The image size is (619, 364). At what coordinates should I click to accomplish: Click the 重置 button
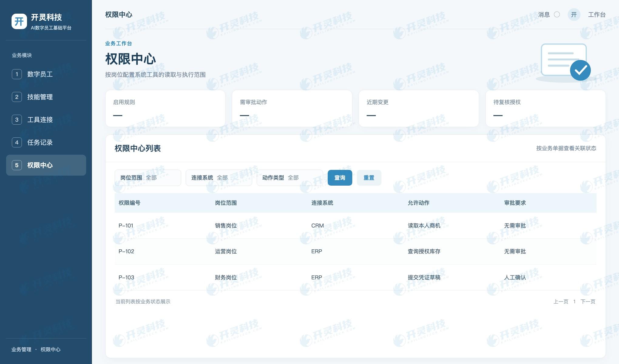[369, 178]
